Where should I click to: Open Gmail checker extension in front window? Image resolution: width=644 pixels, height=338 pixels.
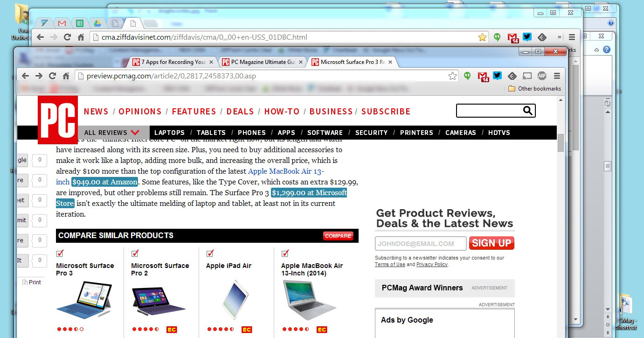(x=484, y=77)
